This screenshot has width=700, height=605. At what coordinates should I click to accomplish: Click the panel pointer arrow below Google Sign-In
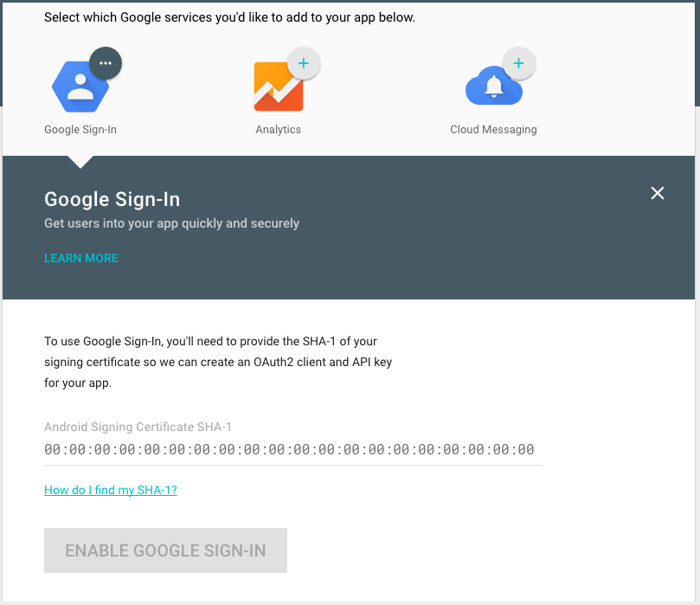pos(80,161)
